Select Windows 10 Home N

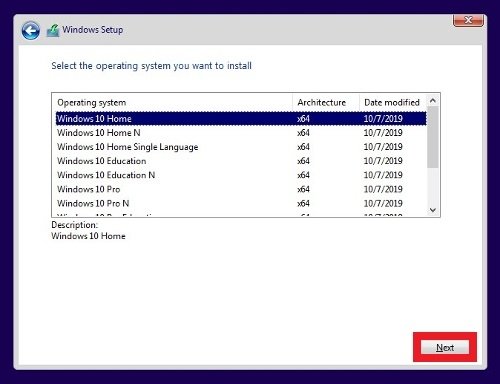[x=241, y=133]
